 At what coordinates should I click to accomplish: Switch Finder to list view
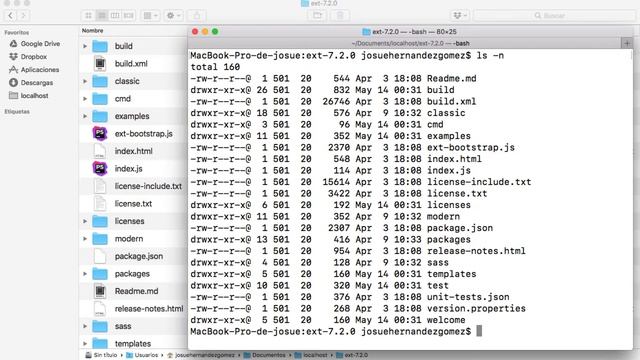click(x=102, y=16)
